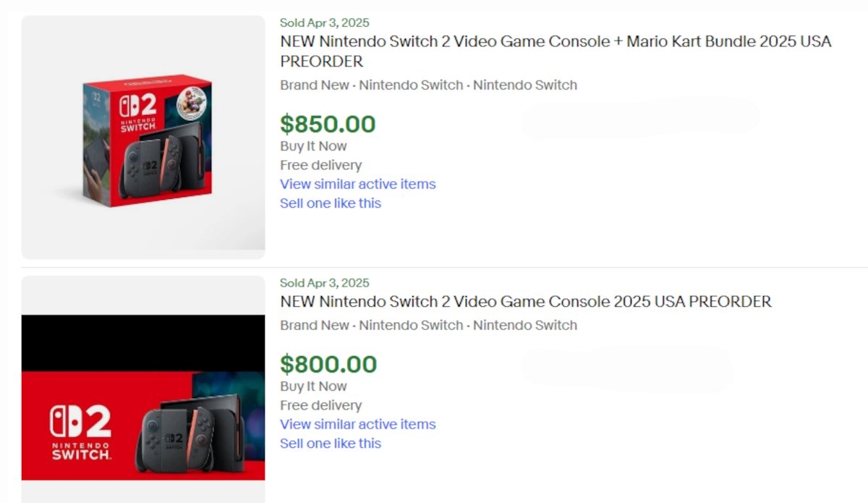
Task: Click the Mario Kart sticker on the bundle box
Action: 194,97
